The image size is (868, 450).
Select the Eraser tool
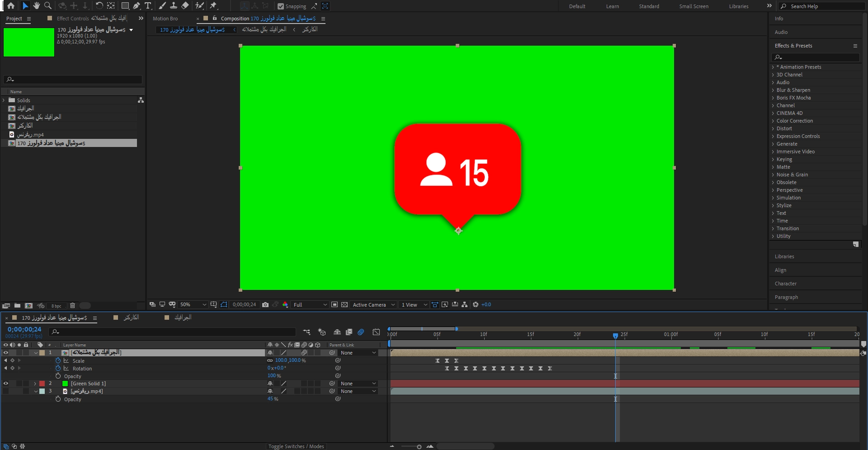(x=185, y=6)
